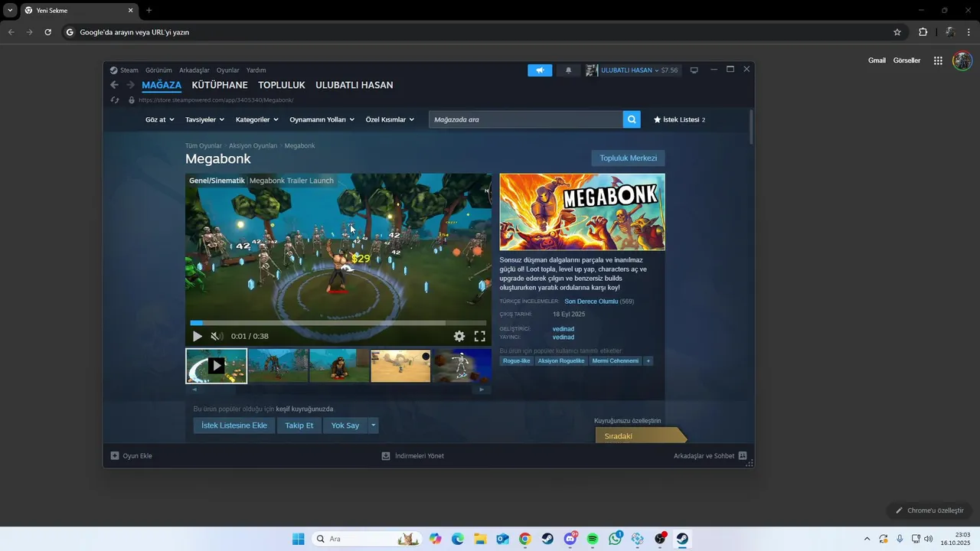980x551 pixels.
Task: Expand the Göz at dropdown
Action: (x=160, y=119)
